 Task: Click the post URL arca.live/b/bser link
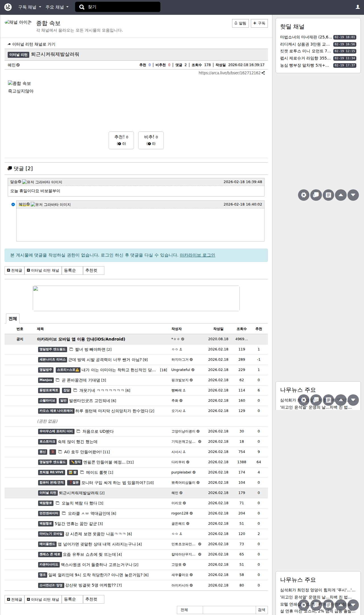(229, 73)
